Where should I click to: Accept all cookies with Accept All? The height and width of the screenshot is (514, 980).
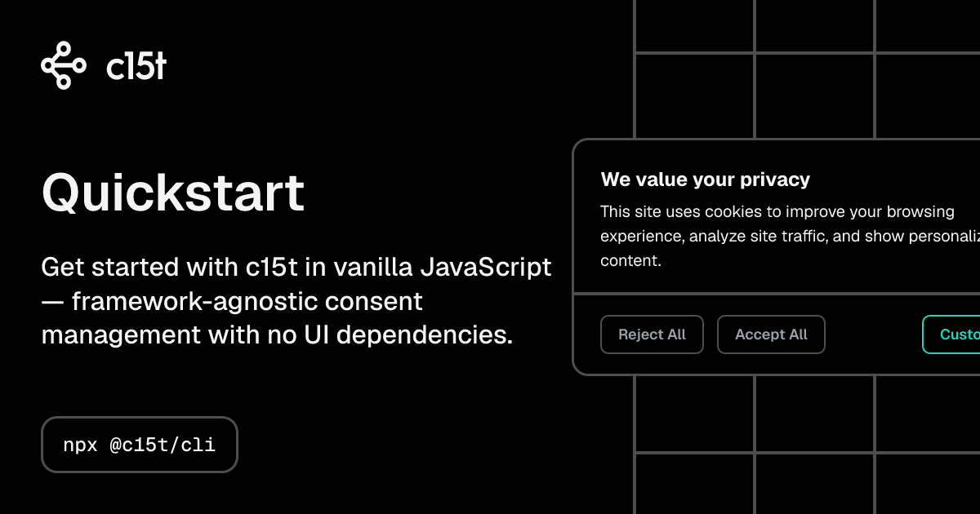(x=771, y=335)
